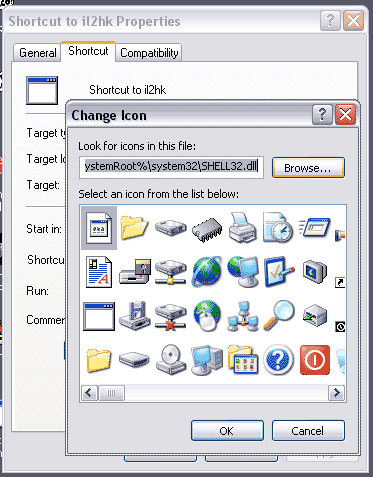Click the icon list scroll right arrow
The image size is (373, 477).
point(337,393)
